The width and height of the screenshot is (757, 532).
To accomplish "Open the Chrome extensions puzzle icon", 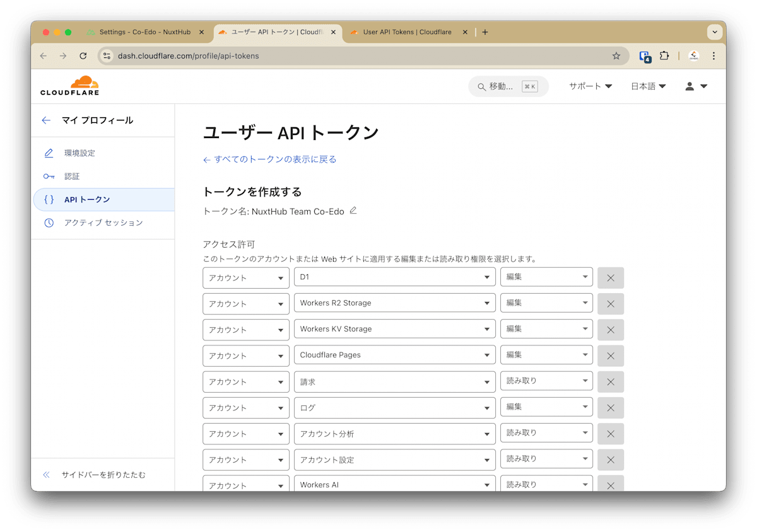I will point(664,56).
